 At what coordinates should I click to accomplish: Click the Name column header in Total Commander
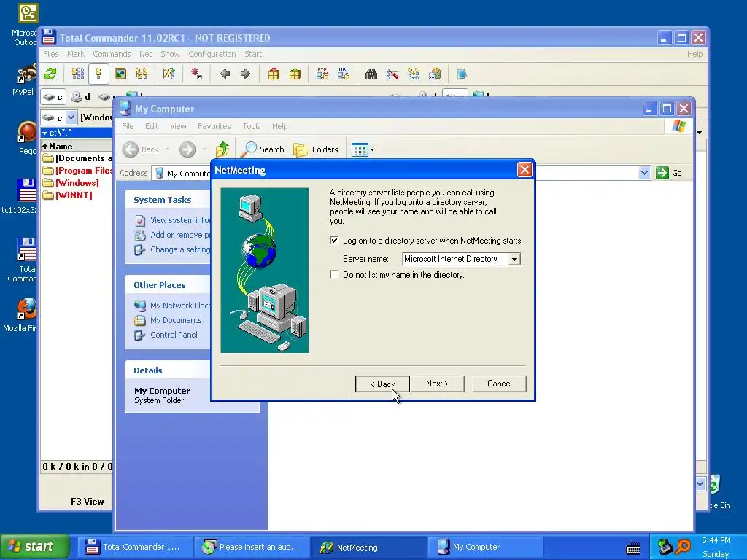pyautogui.click(x=76, y=146)
